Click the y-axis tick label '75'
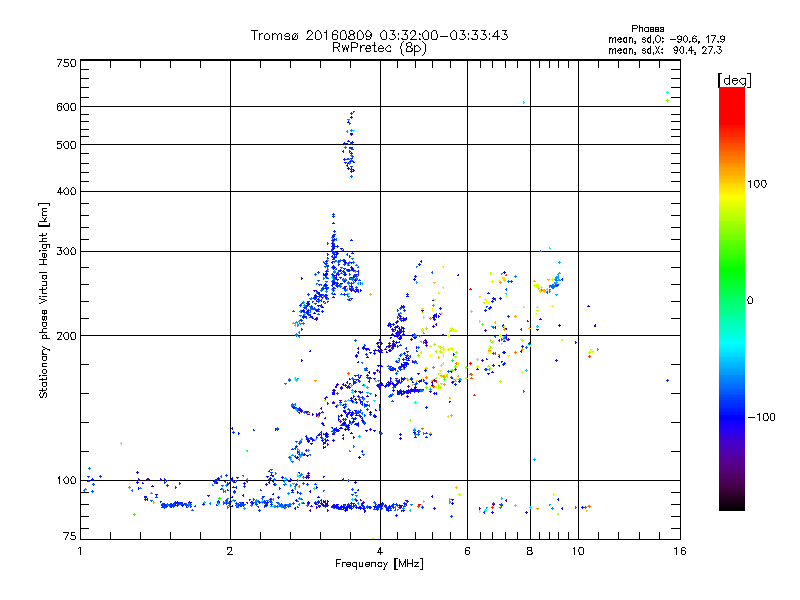Viewport: 800px width, 600px height. coord(69,536)
